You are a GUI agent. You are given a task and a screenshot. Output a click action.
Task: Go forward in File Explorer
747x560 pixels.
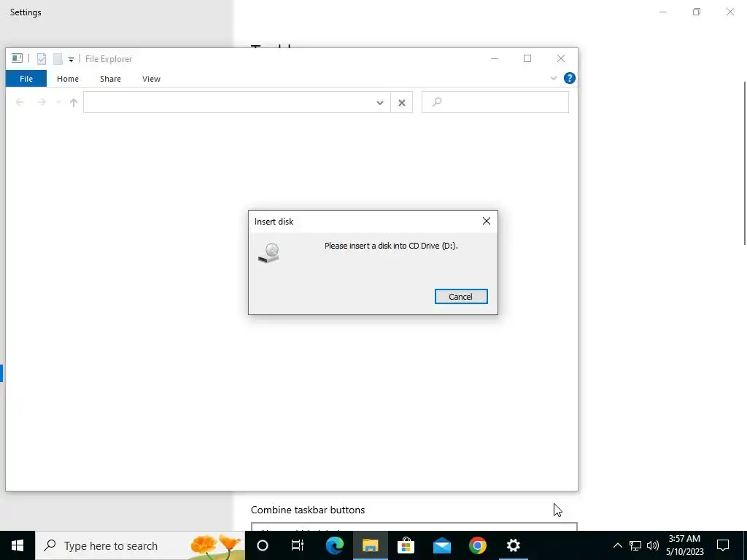tap(42, 102)
